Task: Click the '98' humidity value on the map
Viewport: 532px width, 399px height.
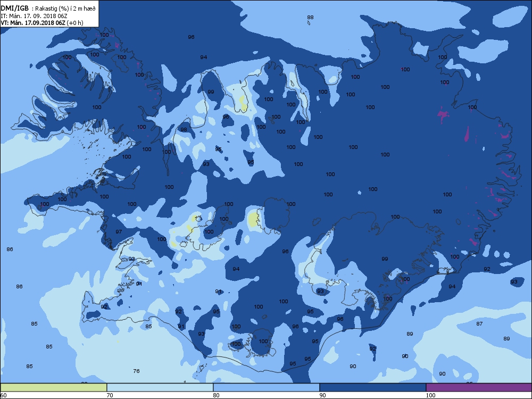Action: (x=184, y=130)
